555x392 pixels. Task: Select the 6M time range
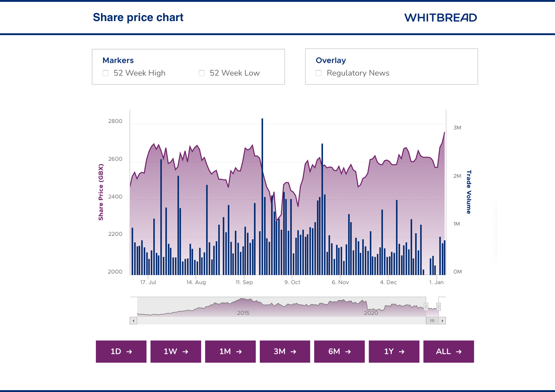point(339,351)
